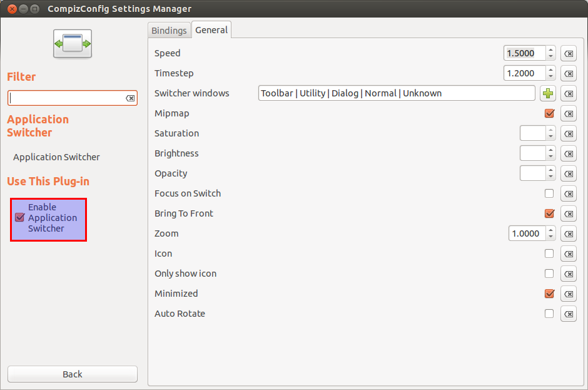Disable Bring To Front
588x390 pixels.
coord(549,213)
